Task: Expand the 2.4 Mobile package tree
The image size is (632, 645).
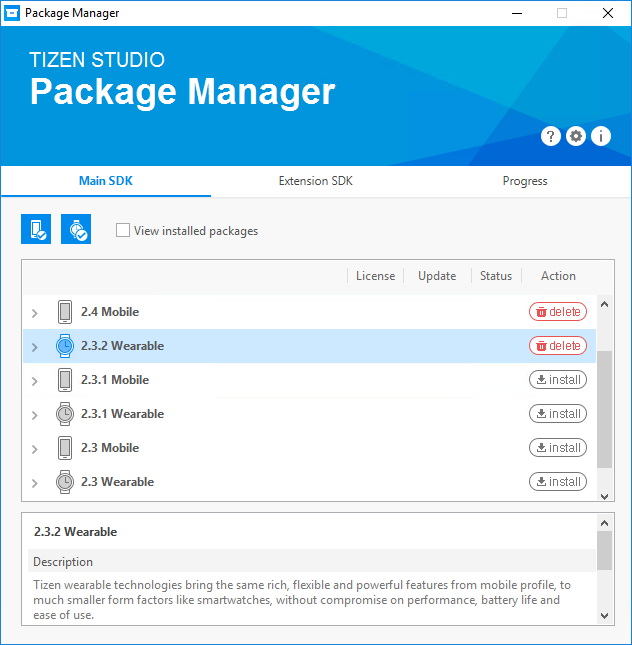Action: [35, 313]
